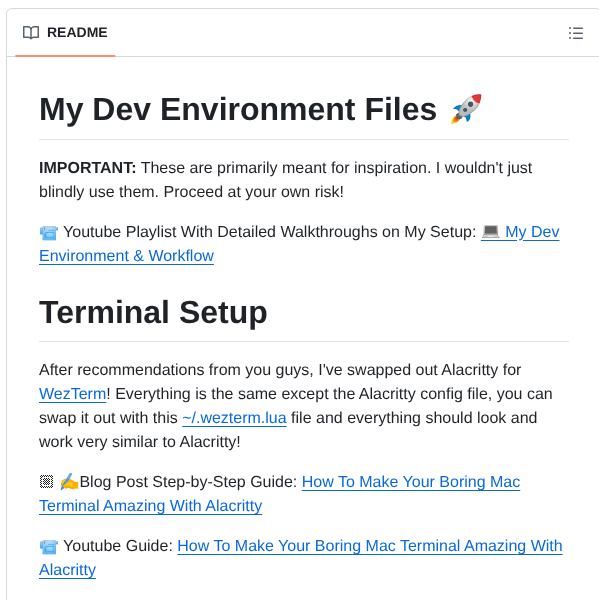Click 'Proceed at your own risk!' text
The height and width of the screenshot is (600, 599).
tap(253, 192)
